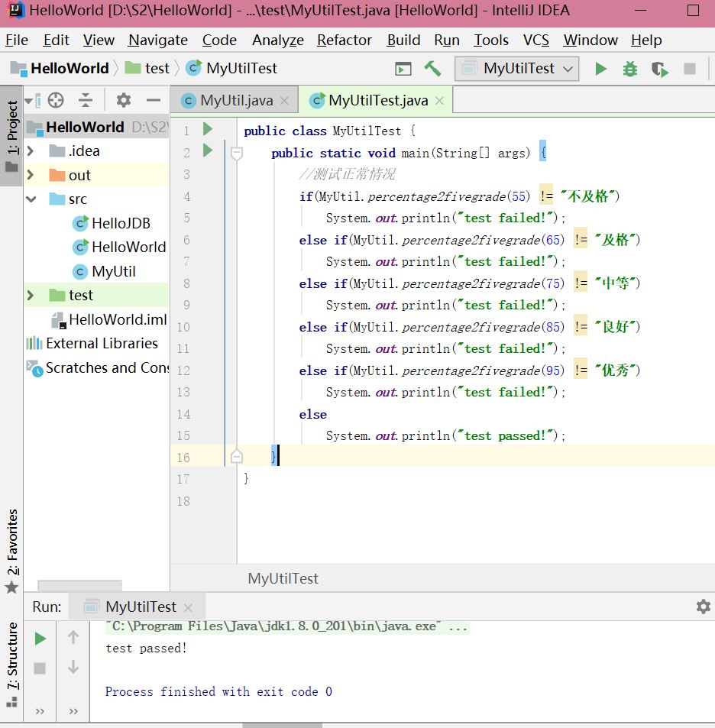
Task: Toggle the 1: Project tool window
Action: (x=11, y=135)
